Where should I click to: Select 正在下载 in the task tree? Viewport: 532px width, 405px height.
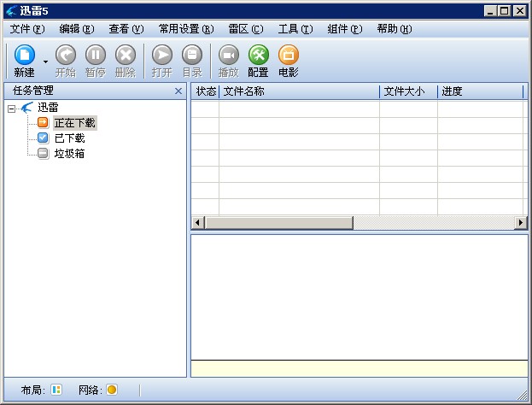[74, 123]
